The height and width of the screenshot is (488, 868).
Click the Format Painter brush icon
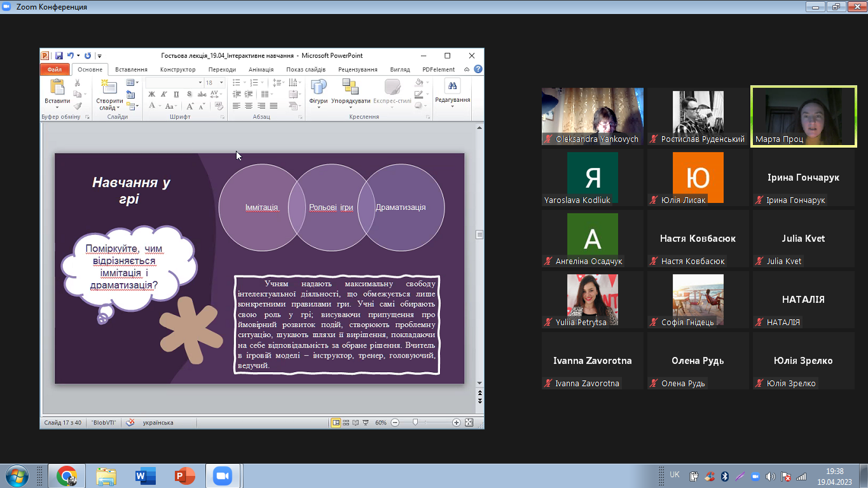tap(78, 106)
